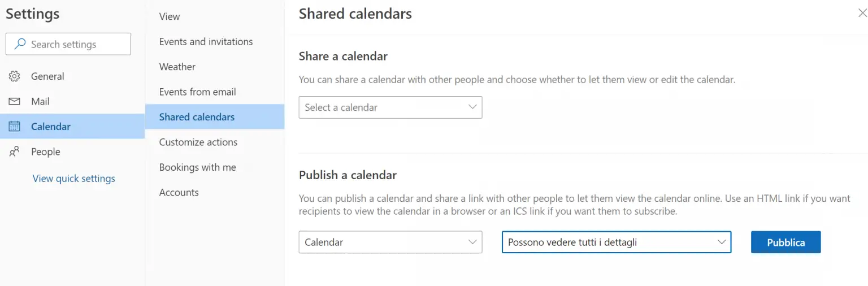Screen dimensions: 868x286
Task: Click the search magnifier icon
Action: tap(20, 44)
